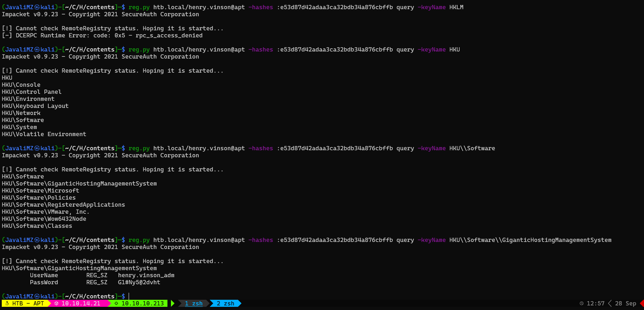Click the rpc_s_access_denied error line

(x=102, y=35)
